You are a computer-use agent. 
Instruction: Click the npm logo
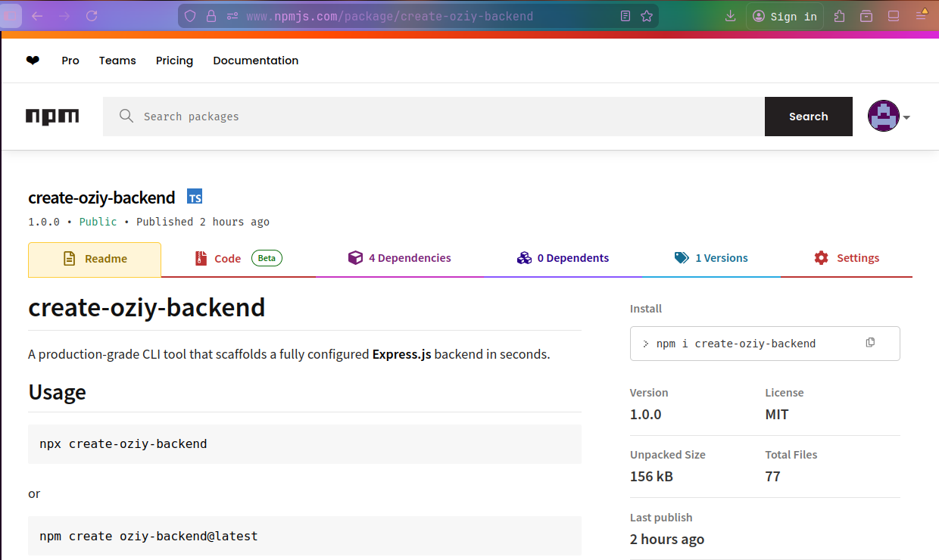tap(51, 116)
